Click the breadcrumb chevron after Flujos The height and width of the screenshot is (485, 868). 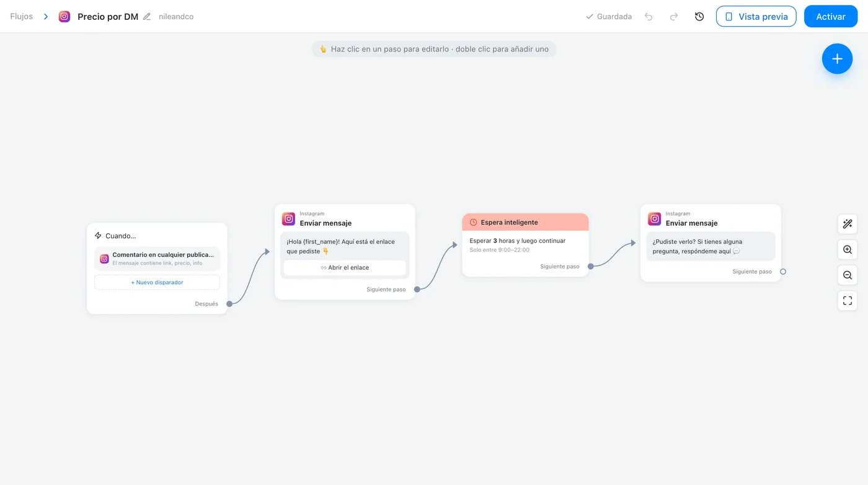coord(46,17)
